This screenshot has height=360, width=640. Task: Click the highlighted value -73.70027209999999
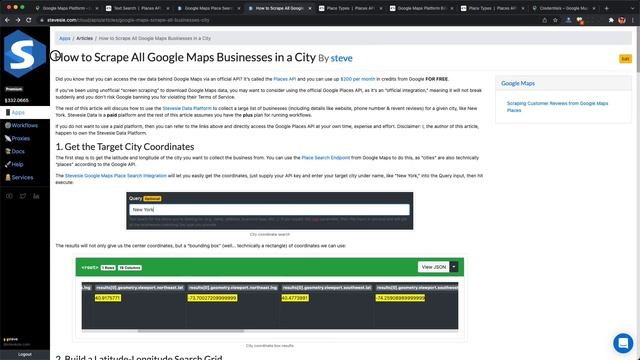coord(212,298)
